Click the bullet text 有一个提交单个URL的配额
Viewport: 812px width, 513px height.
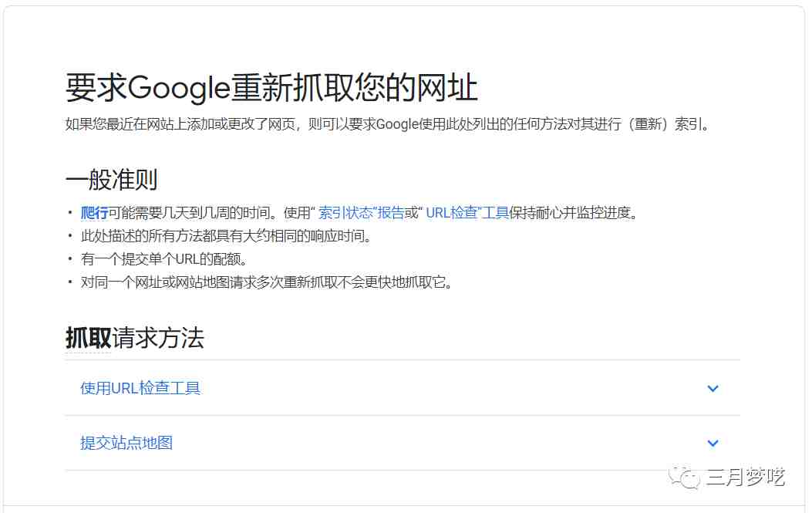click(164, 258)
